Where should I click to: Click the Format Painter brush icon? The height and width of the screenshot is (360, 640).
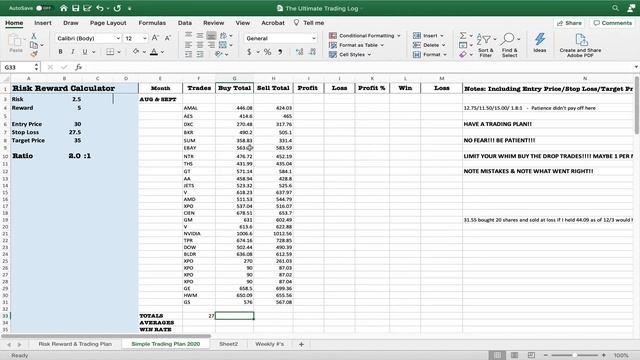(34, 53)
